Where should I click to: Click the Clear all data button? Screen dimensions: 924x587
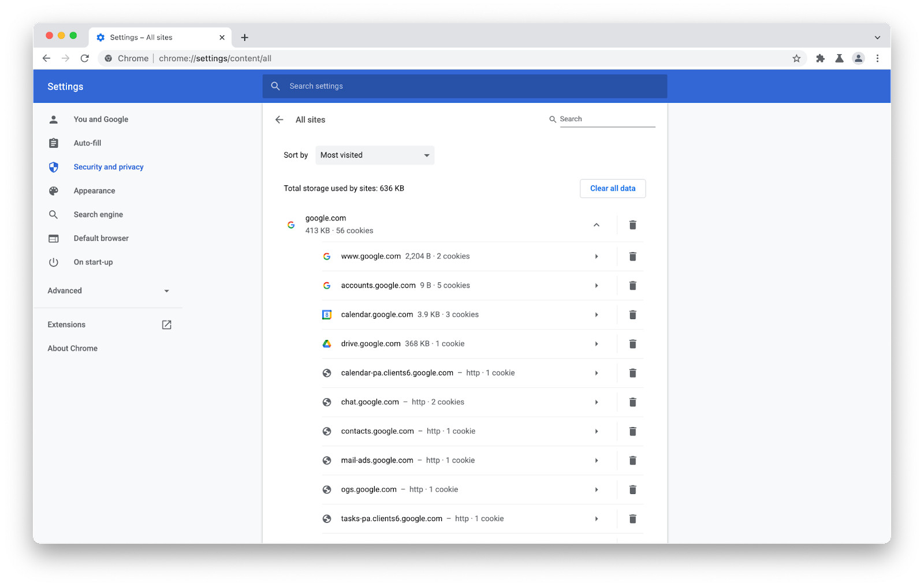click(x=613, y=189)
